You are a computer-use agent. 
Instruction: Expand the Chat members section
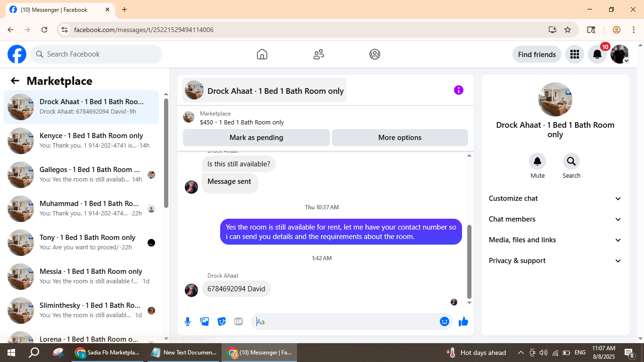tap(555, 219)
